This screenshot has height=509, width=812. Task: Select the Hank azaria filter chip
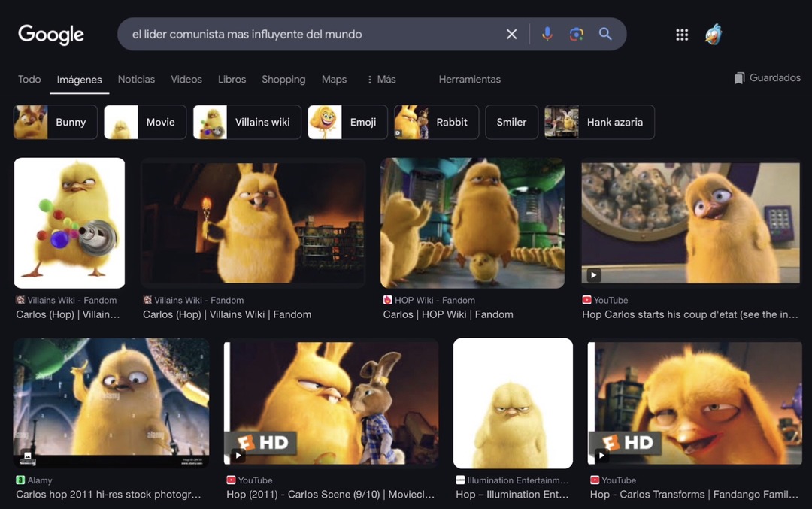tap(599, 122)
